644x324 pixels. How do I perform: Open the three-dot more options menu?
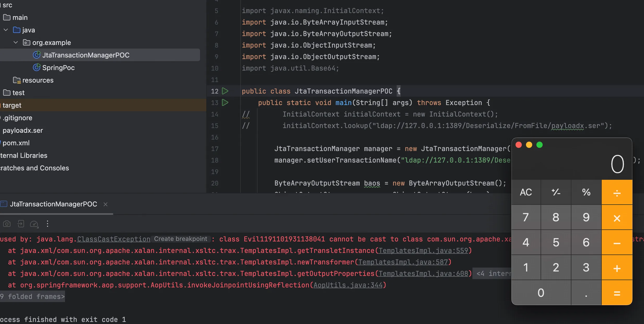(48, 224)
